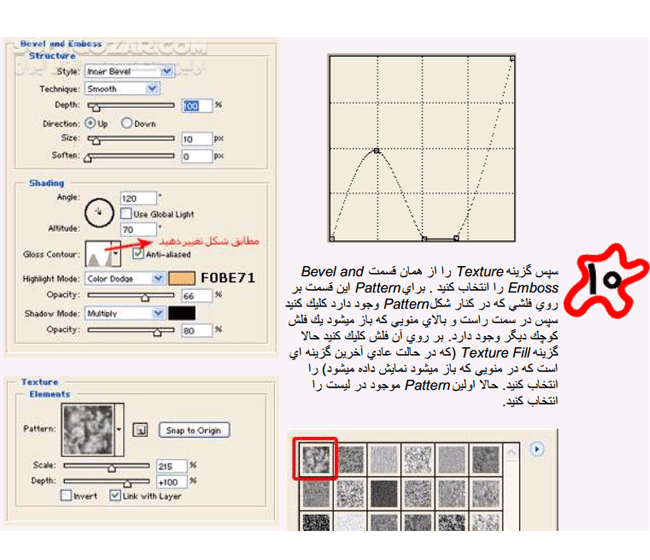Click the contour curve peak anchor point
The height and width of the screenshot is (560, 650).
point(376,151)
